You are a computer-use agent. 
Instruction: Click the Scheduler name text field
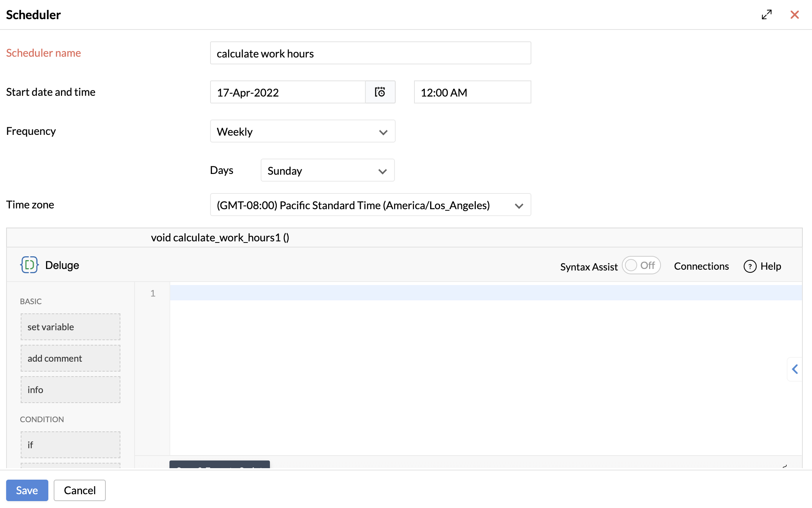(370, 53)
